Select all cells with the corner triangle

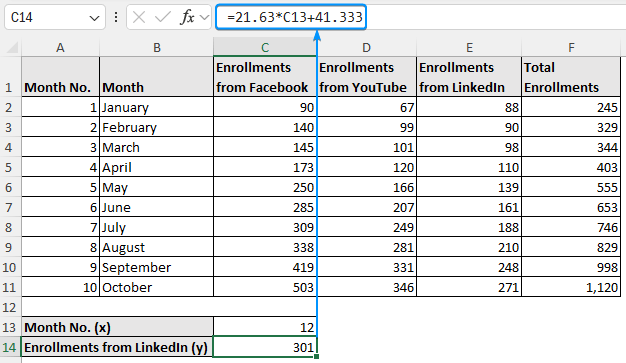click(x=12, y=48)
